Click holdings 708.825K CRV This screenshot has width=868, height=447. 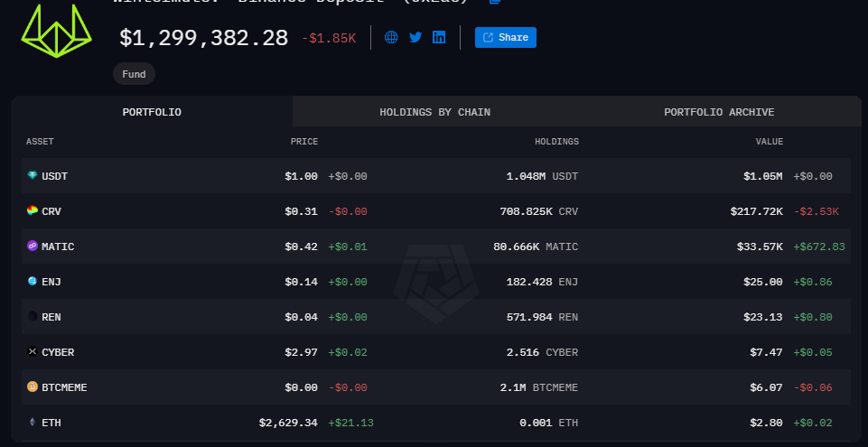point(538,211)
